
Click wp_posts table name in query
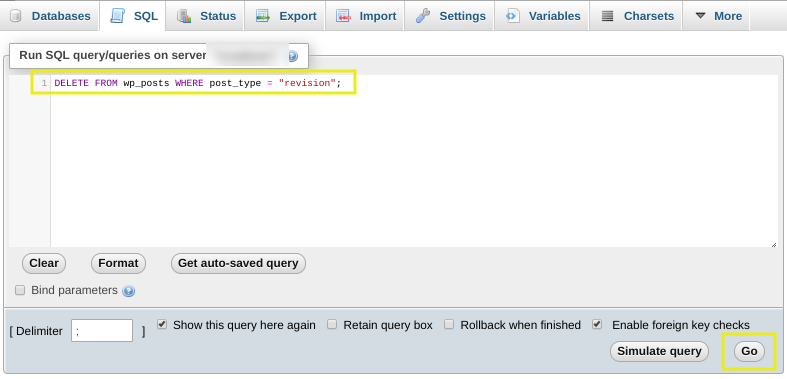pyautogui.click(x=146, y=83)
